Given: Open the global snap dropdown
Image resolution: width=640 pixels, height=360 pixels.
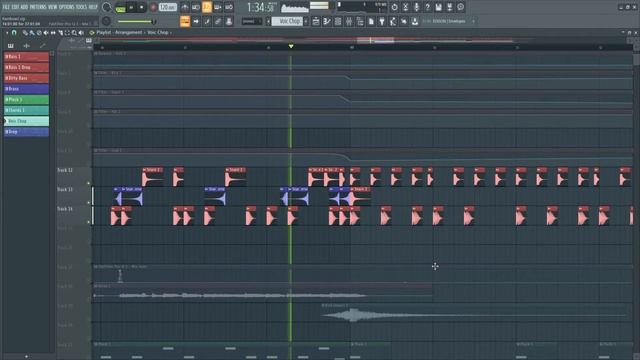Looking at the screenshot, I should coord(252,21).
